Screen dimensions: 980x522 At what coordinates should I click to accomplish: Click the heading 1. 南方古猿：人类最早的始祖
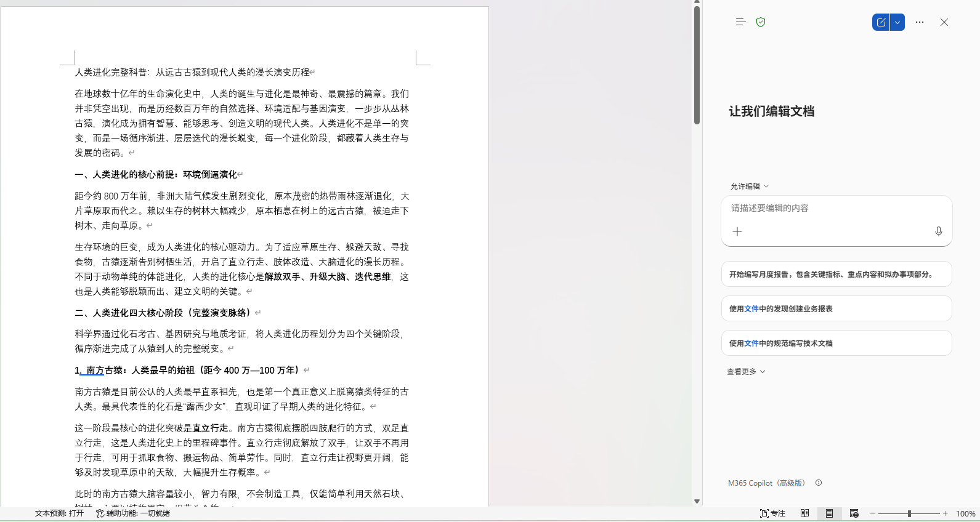click(189, 370)
